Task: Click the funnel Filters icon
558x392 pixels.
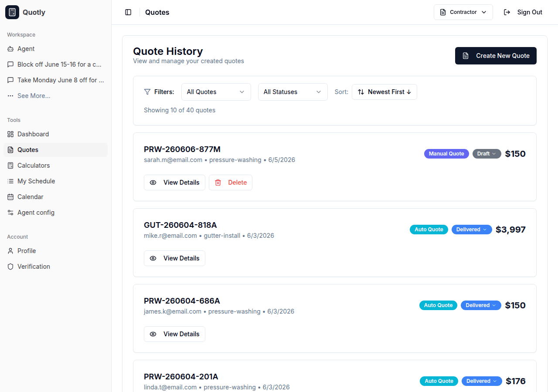Action: click(147, 92)
